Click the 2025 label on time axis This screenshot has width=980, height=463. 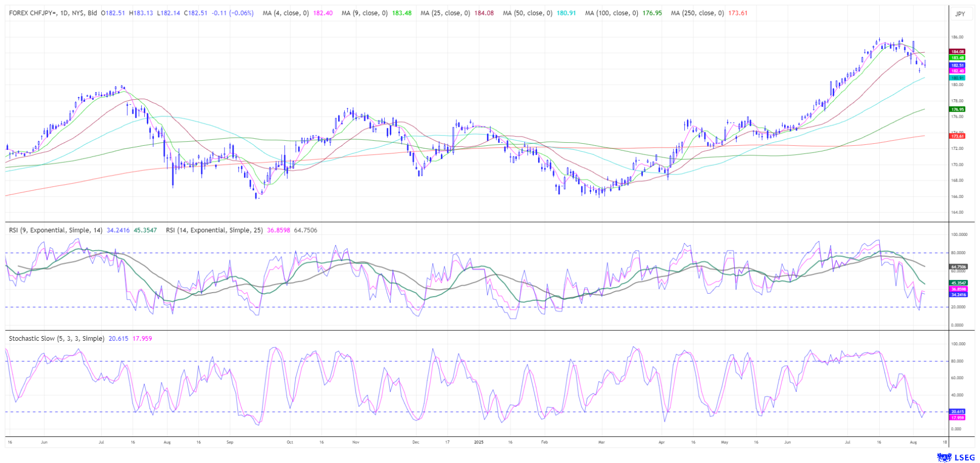point(478,442)
